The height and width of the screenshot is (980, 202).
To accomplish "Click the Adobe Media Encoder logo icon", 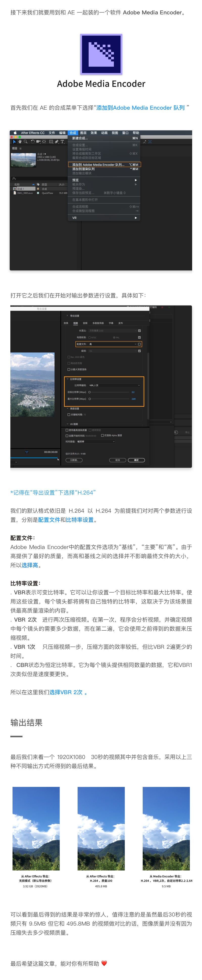I will pyautogui.click(x=101, y=54).
